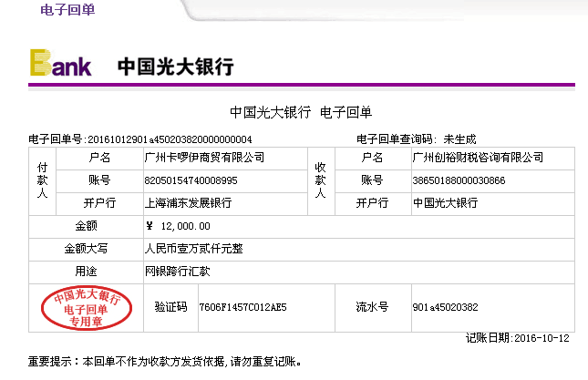588x380 pixels.
Task: Click the 流水号 label
Action: point(372,307)
